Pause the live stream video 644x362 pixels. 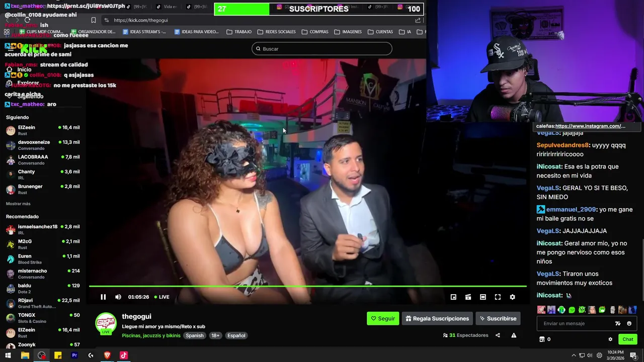tap(103, 297)
